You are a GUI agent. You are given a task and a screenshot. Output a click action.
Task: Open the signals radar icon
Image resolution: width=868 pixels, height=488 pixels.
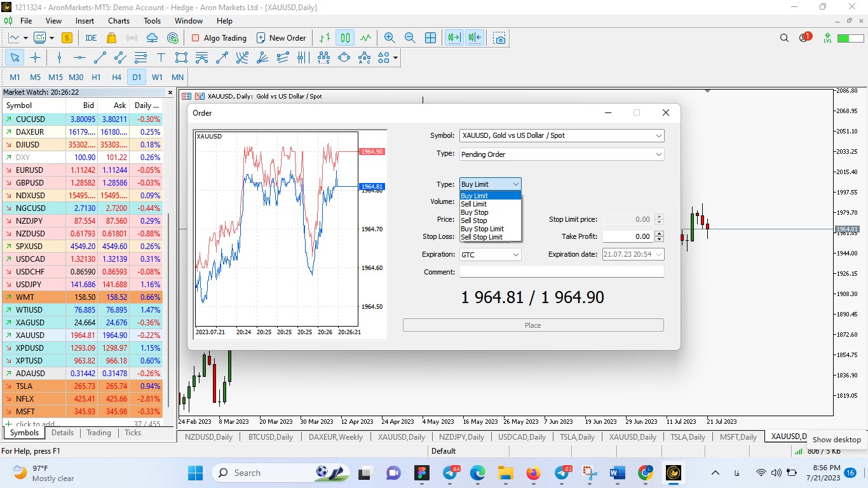(132, 38)
